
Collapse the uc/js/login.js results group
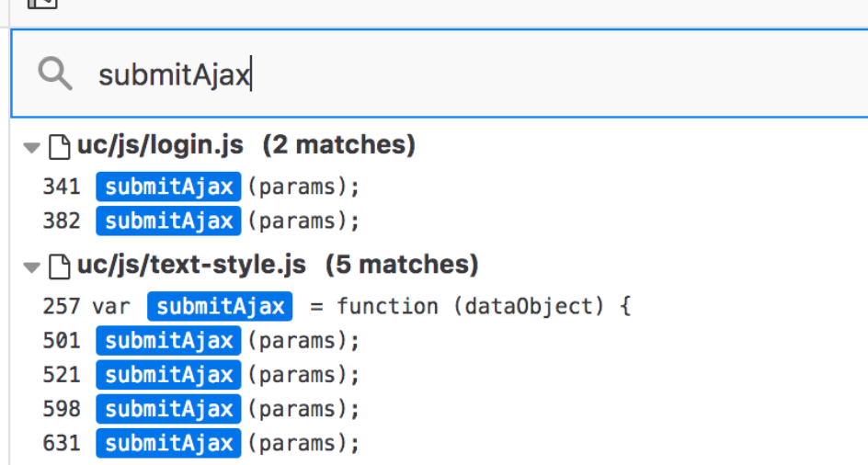(32, 147)
